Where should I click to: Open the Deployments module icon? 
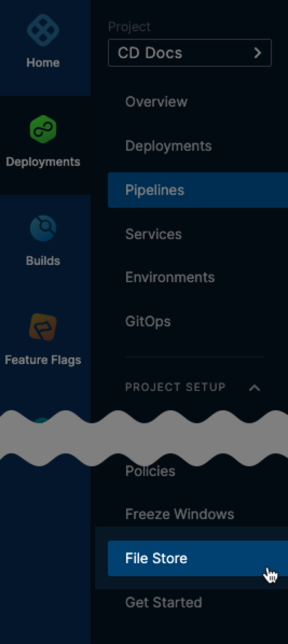pyautogui.click(x=43, y=129)
